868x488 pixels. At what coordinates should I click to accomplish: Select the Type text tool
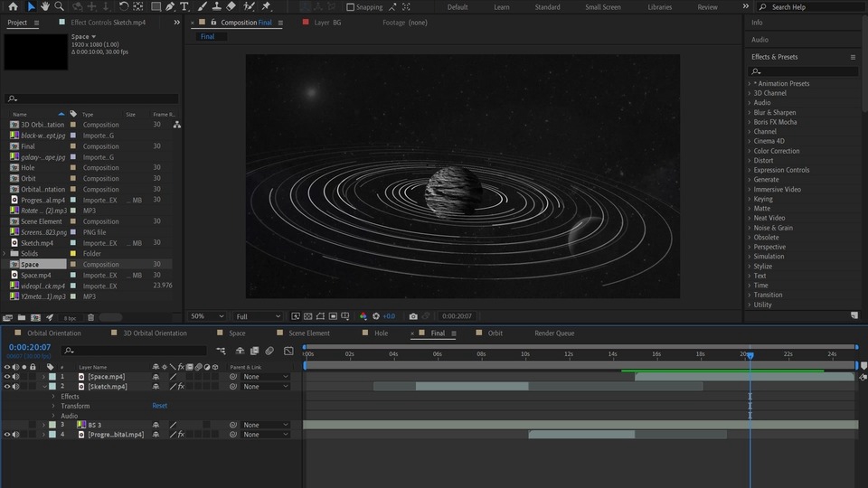coord(184,6)
